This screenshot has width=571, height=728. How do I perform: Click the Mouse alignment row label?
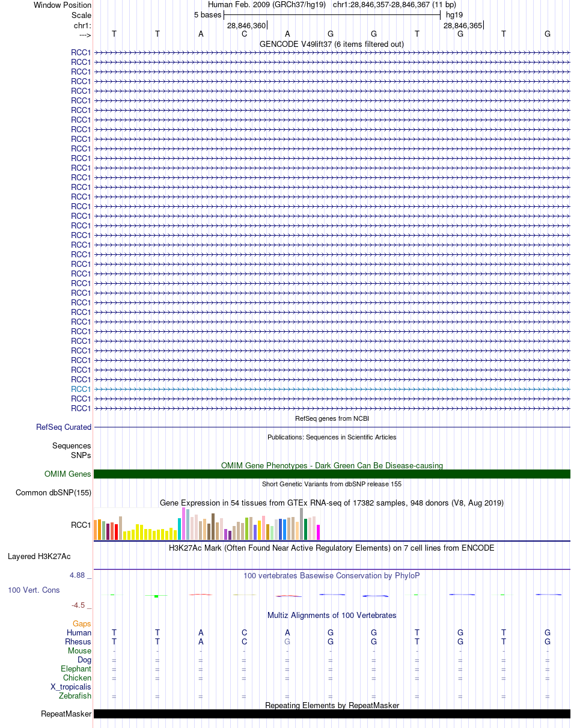pos(80,651)
